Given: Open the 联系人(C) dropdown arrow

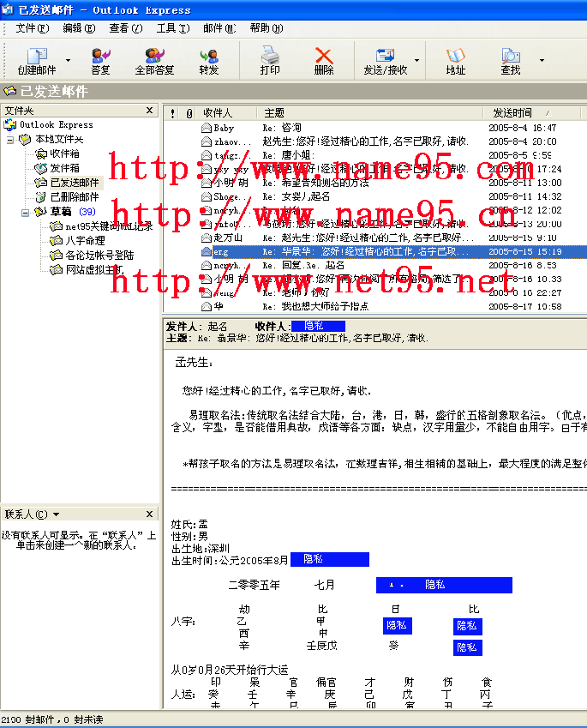Looking at the screenshot, I should [x=57, y=514].
